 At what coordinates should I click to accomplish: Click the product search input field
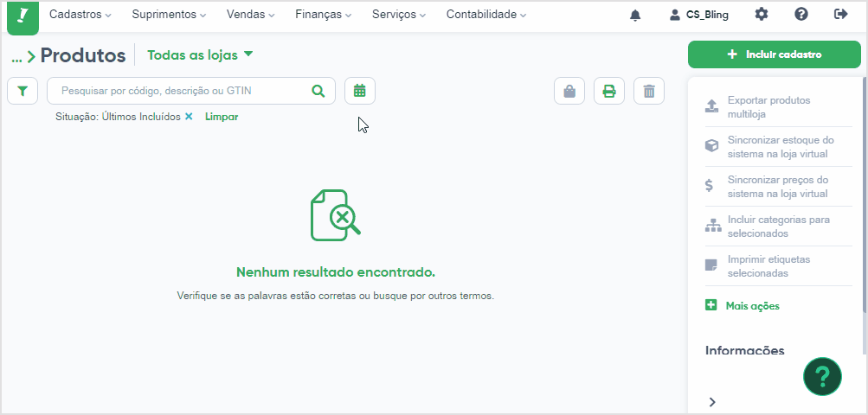click(x=191, y=91)
